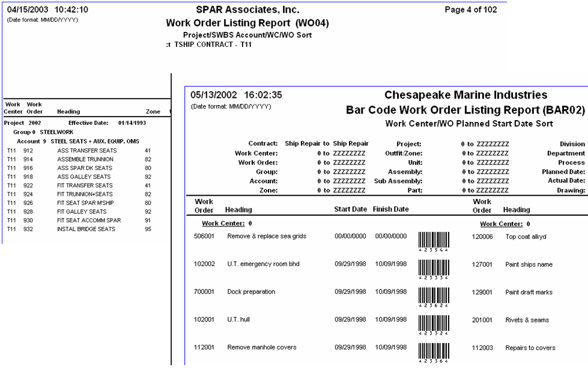Screen dimensions: 588x376
Task: Click the Finish Date column header
Action: tap(390, 210)
